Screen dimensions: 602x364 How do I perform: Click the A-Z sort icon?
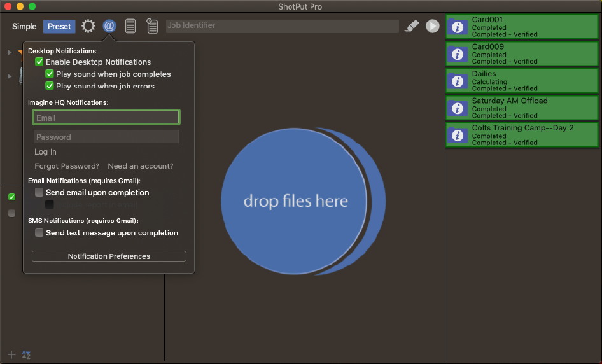pos(26,354)
